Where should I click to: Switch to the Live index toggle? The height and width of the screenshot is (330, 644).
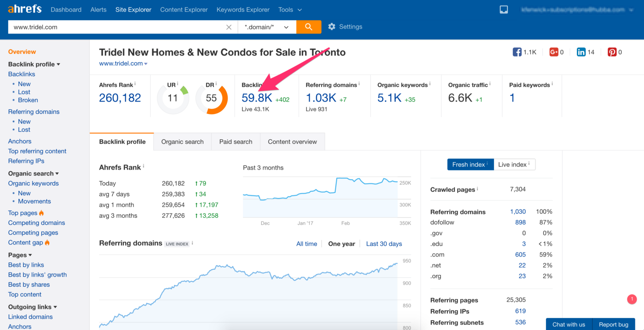(x=514, y=165)
